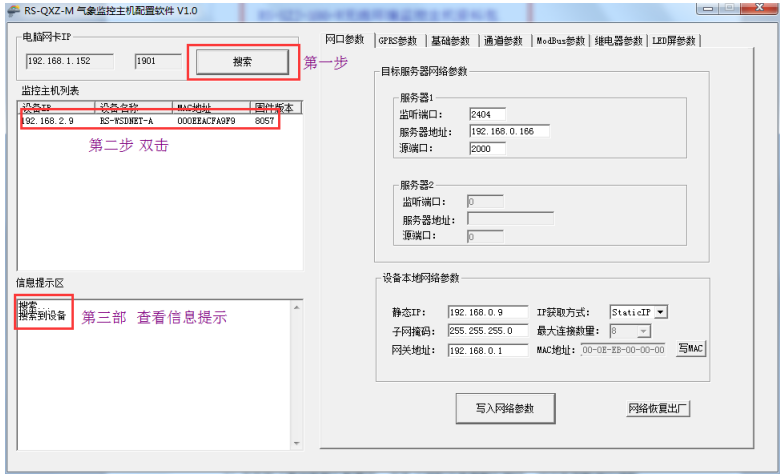
Task: Switch to the 网口参数 tab
Action: point(345,40)
